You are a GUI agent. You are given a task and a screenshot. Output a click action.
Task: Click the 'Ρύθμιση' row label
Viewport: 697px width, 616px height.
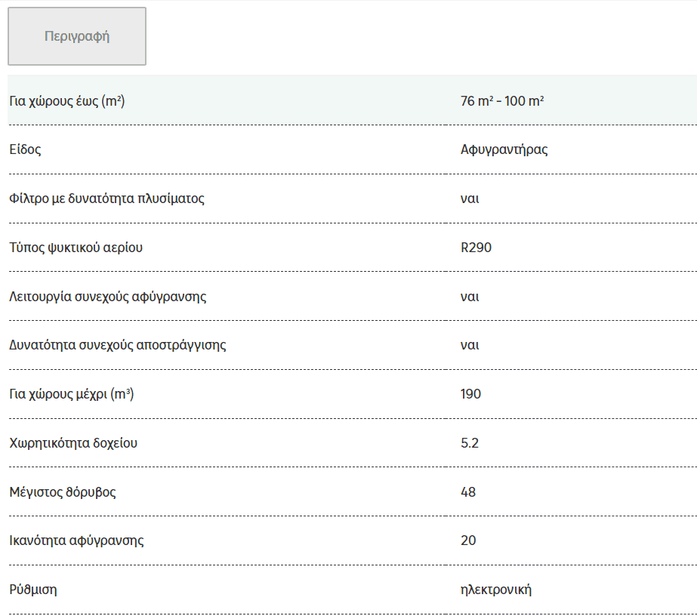[x=33, y=590]
